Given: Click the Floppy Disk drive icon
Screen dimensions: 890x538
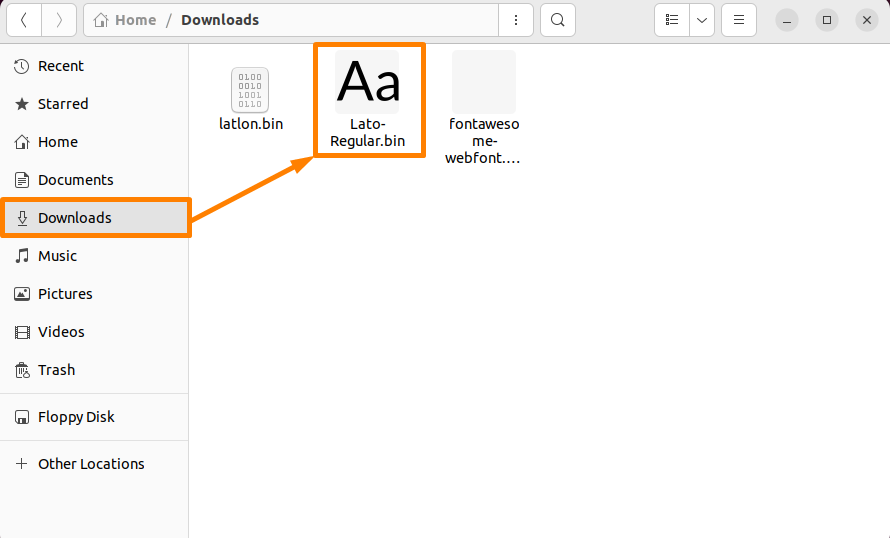Looking at the screenshot, I should click(22, 417).
